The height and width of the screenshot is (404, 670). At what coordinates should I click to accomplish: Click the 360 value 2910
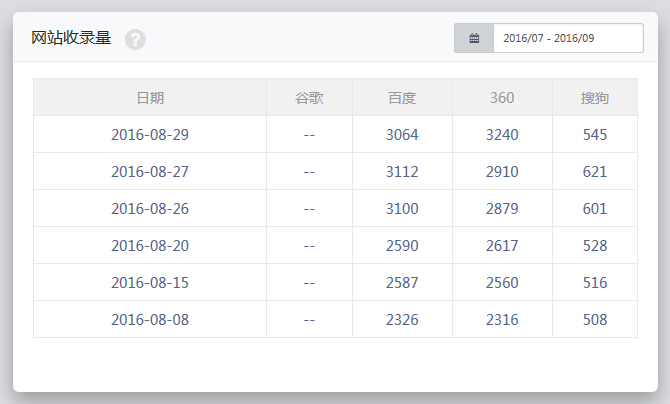click(502, 172)
